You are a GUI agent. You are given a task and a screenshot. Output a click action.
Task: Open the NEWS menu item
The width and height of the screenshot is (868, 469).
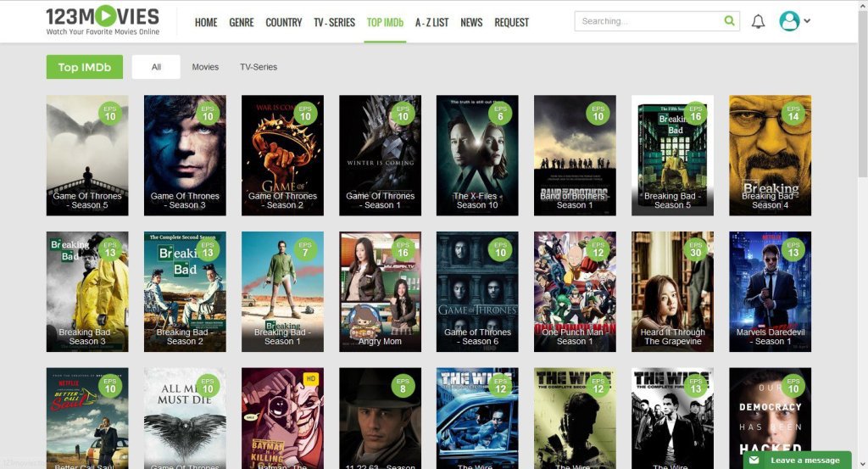[471, 22]
